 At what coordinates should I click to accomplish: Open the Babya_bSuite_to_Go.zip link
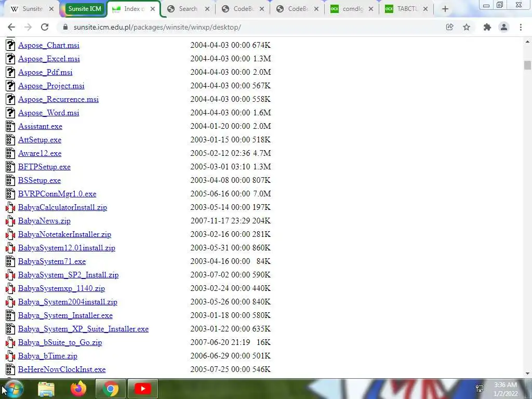click(x=60, y=342)
